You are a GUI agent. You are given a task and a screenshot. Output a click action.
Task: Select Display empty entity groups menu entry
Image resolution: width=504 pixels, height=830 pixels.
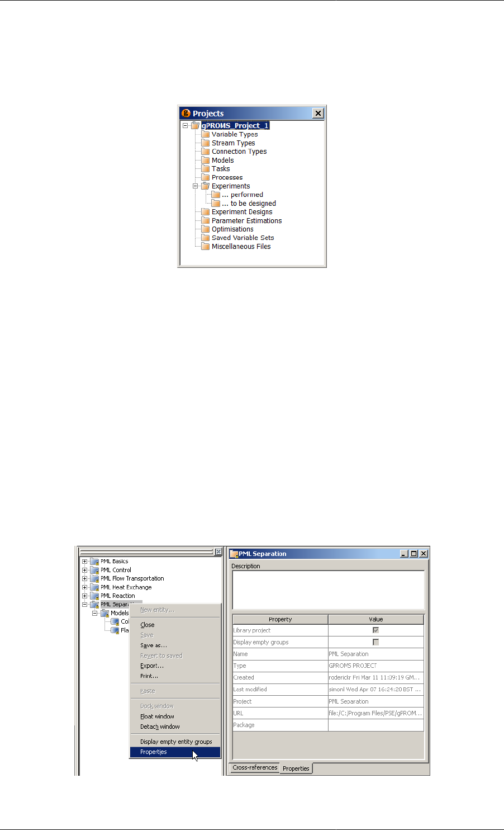(x=175, y=742)
